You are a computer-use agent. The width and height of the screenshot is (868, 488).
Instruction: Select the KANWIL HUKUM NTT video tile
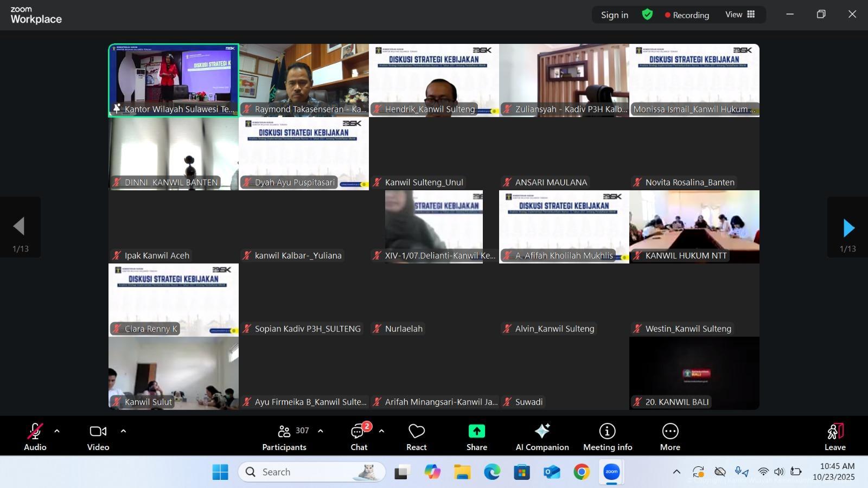point(694,227)
